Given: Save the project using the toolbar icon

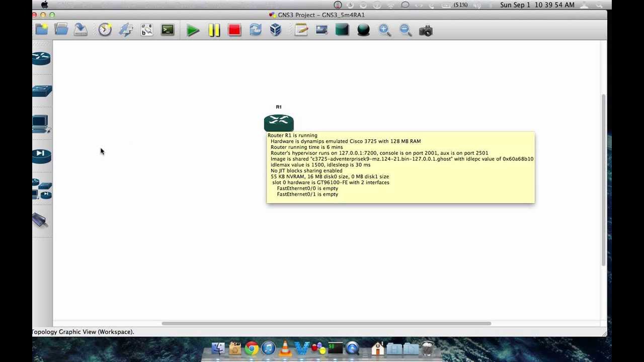Looking at the screenshot, I should (x=80, y=30).
